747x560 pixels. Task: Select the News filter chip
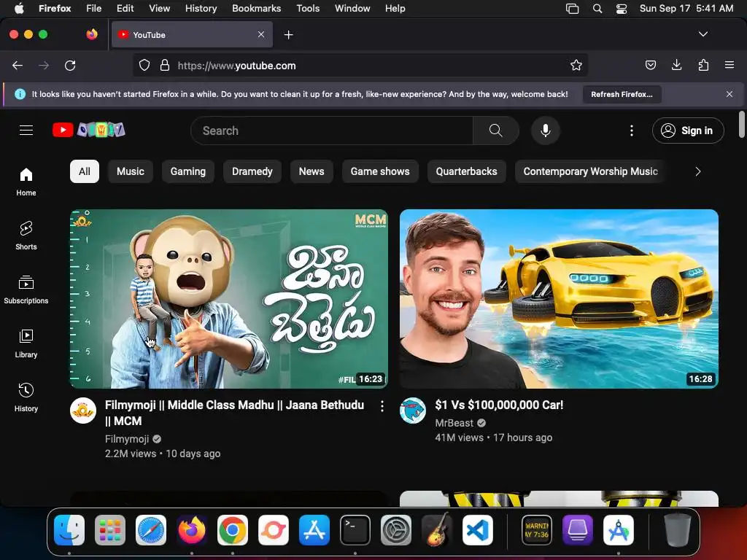pyautogui.click(x=311, y=171)
